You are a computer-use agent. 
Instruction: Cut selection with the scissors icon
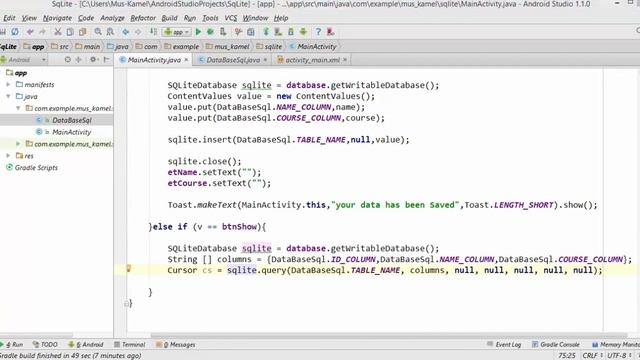coord(58,32)
